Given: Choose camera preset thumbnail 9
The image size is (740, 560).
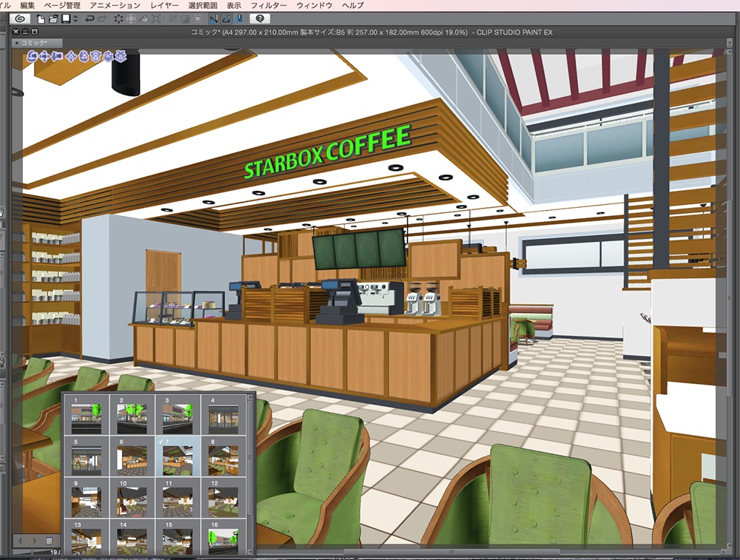Looking at the screenshot, I should (87, 498).
